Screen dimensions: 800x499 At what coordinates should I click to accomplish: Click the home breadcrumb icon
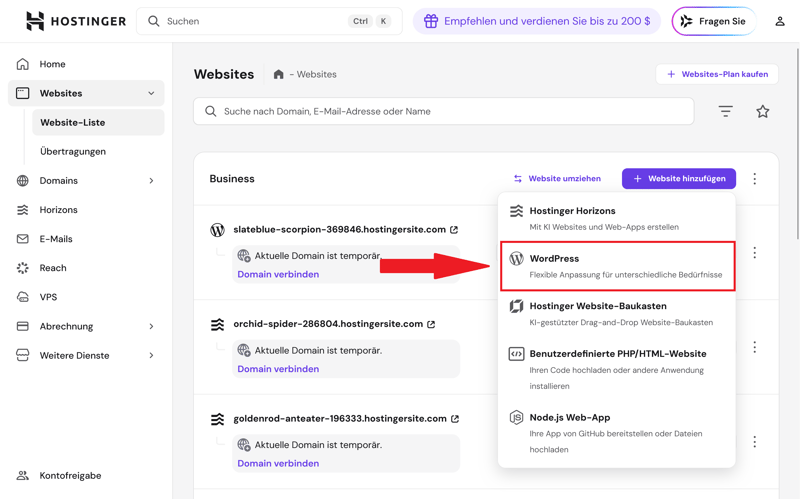[279, 75]
